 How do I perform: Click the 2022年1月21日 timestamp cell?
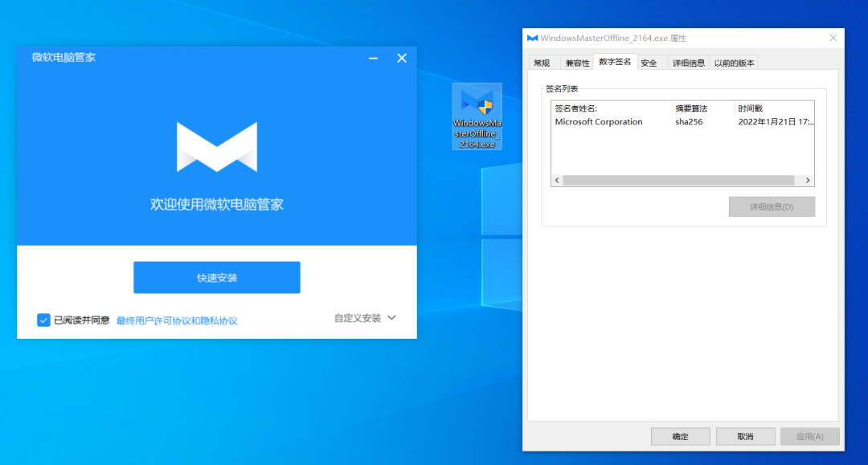click(x=776, y=121)
